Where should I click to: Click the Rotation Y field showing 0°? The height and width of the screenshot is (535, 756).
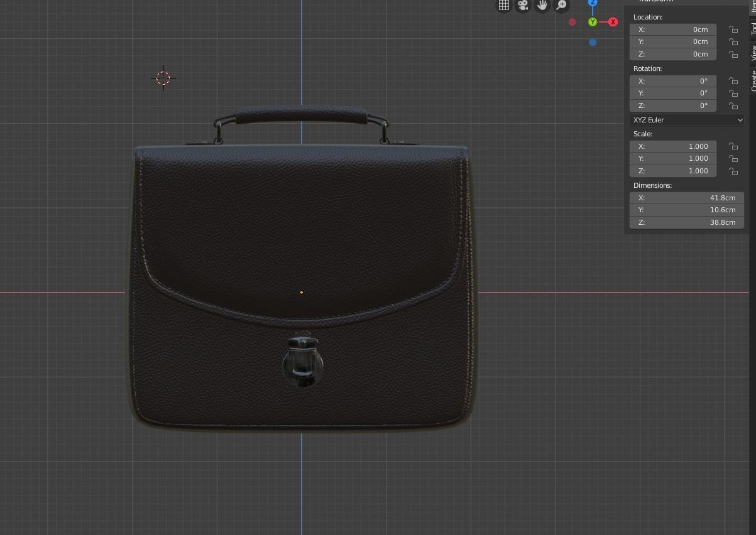[x=673, y=93]
